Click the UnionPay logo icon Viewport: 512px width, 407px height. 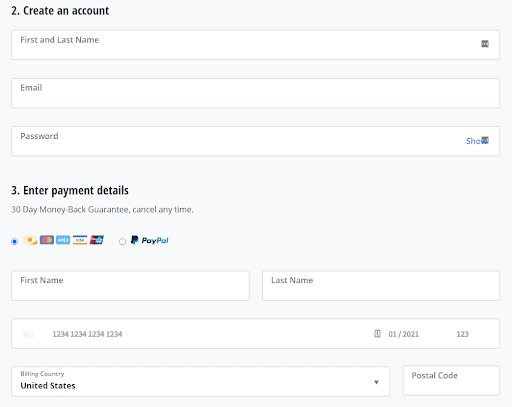click(97, 240)
